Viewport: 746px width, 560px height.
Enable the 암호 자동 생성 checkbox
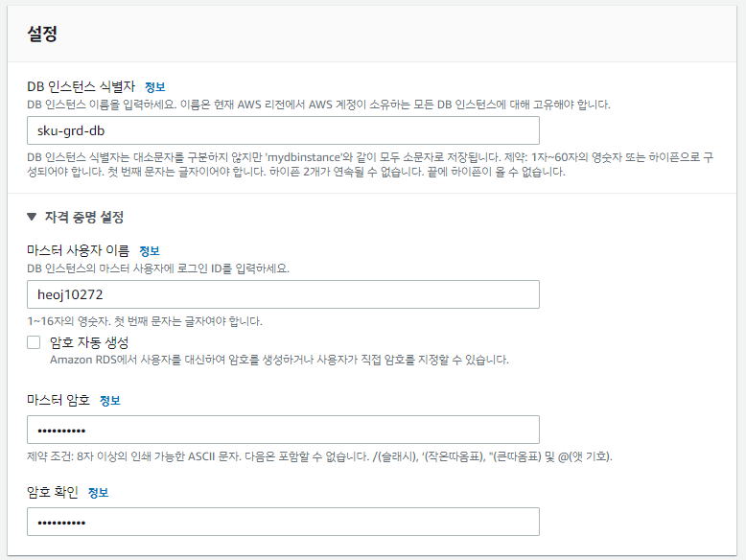34,342
